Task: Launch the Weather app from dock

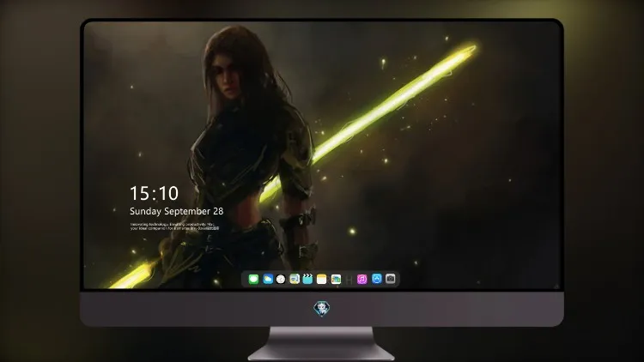Action: coord(268,279)
